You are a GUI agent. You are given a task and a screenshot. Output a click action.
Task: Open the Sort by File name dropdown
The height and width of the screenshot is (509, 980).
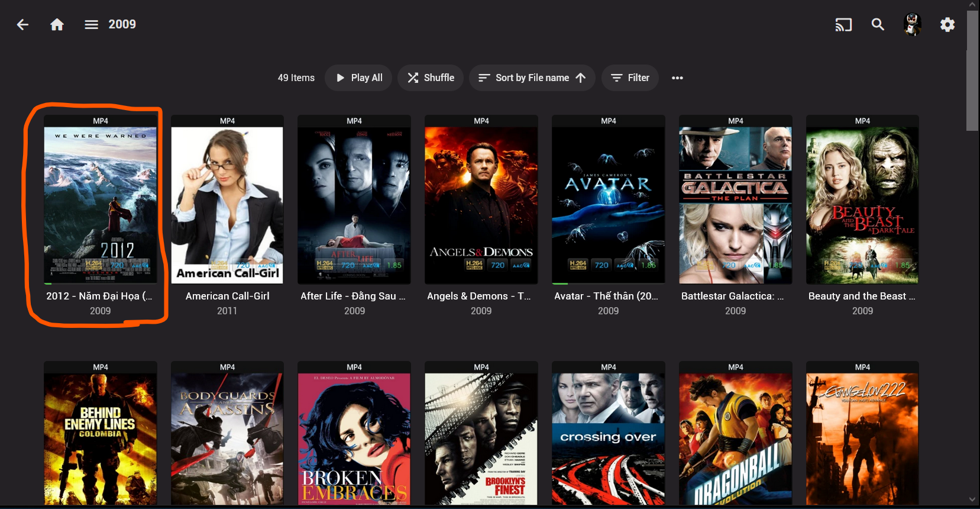coord(532,78)
